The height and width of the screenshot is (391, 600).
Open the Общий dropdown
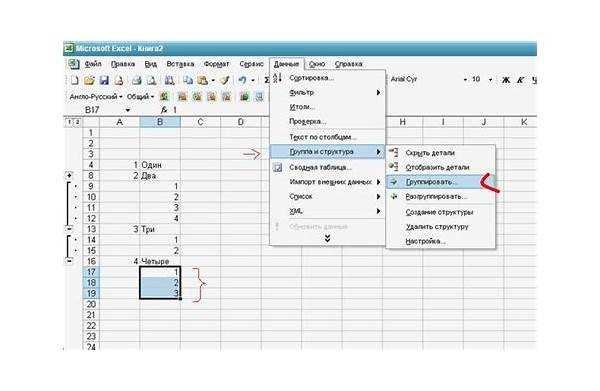(152, 97)
